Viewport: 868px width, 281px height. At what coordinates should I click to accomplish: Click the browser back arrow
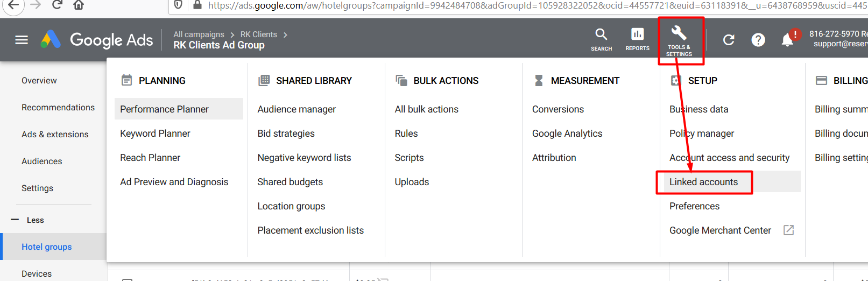(13, 5)
